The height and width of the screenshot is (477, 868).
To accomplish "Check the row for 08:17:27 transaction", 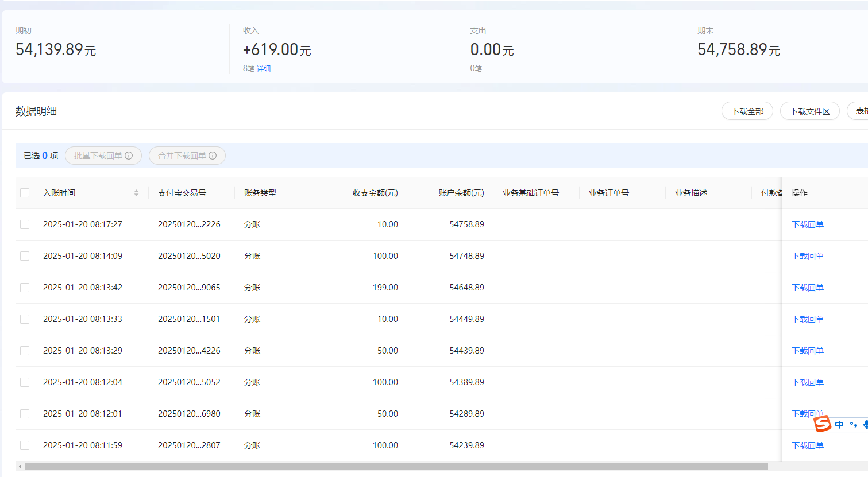I will tap(25, 224).
